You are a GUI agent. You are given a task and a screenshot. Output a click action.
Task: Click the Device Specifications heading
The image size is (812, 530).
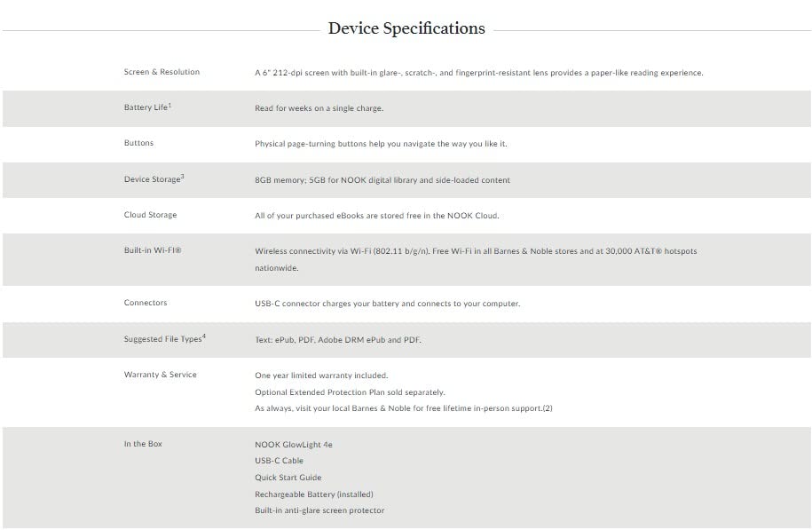click(x=406, y=28)
